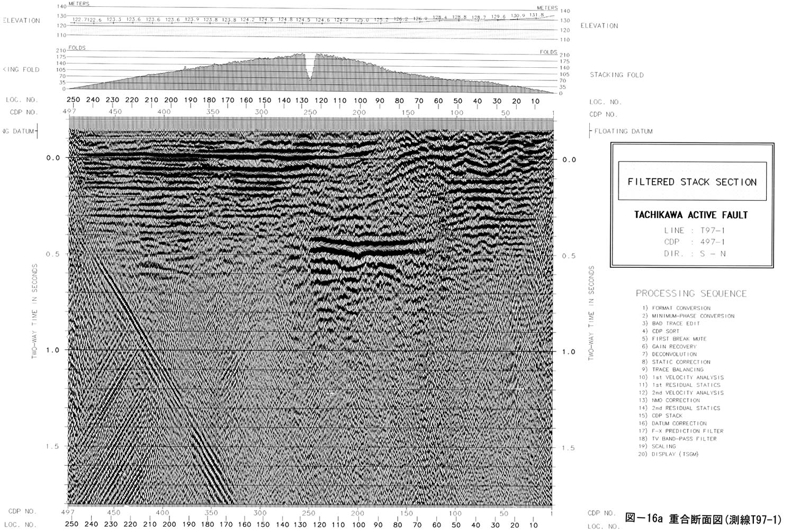Screen dimensions: 791x532
Task: Click step '16) DATUM CORRECTION'
Action: (673, 423)
